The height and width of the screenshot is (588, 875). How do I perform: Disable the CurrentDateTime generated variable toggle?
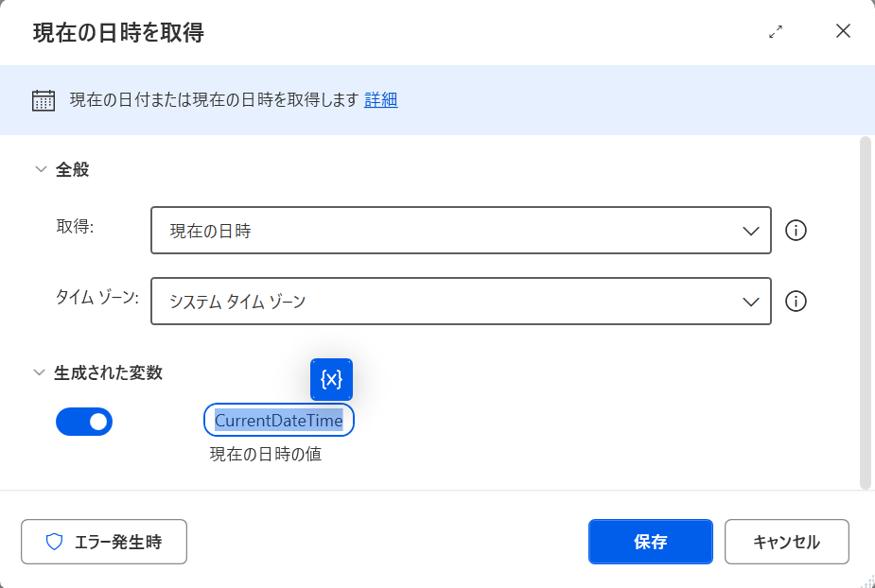click(x=84, y=421)
